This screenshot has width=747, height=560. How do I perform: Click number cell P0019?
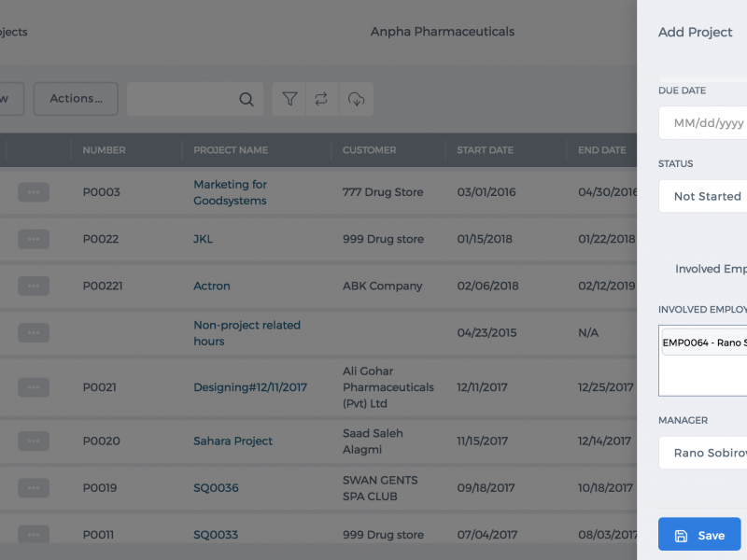coord(100,487)
